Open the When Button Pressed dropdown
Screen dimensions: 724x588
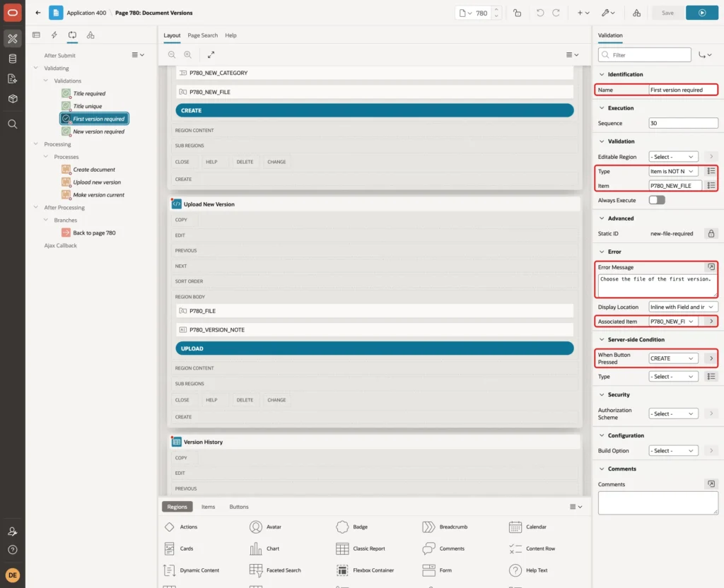pyautogui.click(x=673, y=358)
